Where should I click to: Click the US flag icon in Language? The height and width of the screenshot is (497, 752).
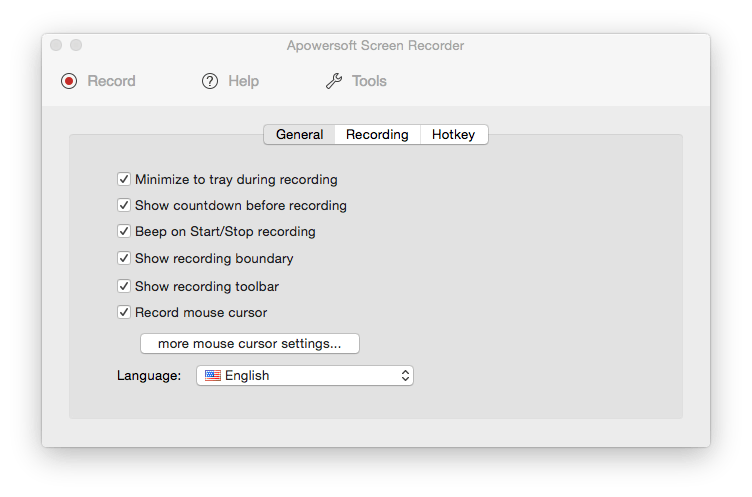click(212, 376)
